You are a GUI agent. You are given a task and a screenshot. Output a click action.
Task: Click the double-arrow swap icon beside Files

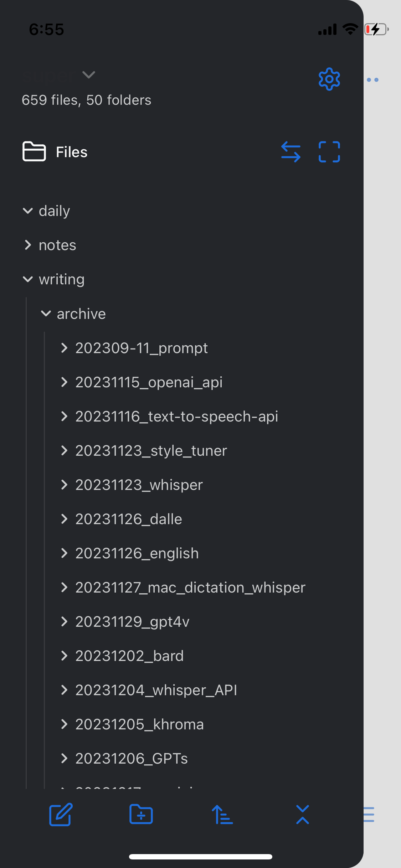[x=291, y=152]
